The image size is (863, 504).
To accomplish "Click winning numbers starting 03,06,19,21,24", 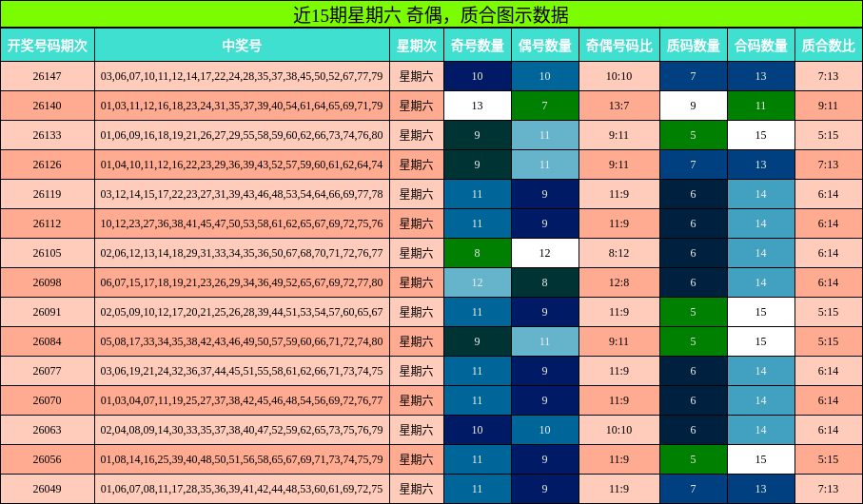I will 243,371.
